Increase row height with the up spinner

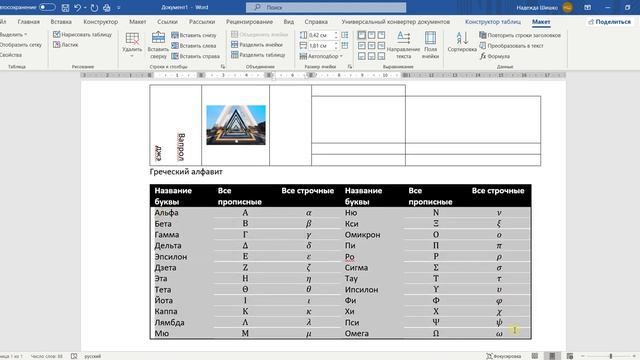[336, 33]
